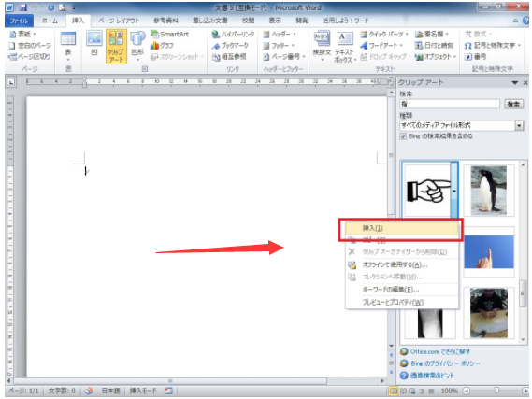Insert a SmartArt graphic
The height and width of the screenshot is (399, 532).
click(x=170, y=34)
